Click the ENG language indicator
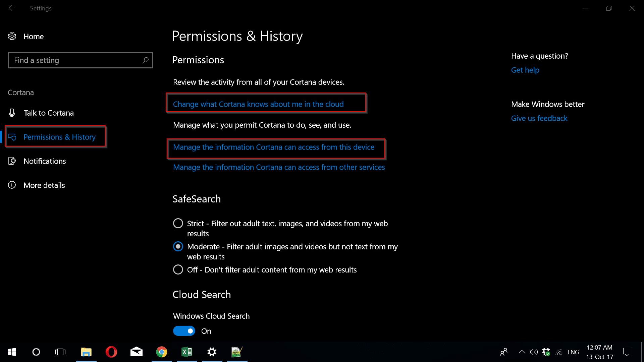The width and height of the screenshot is (644, 362). coord(573,352)
